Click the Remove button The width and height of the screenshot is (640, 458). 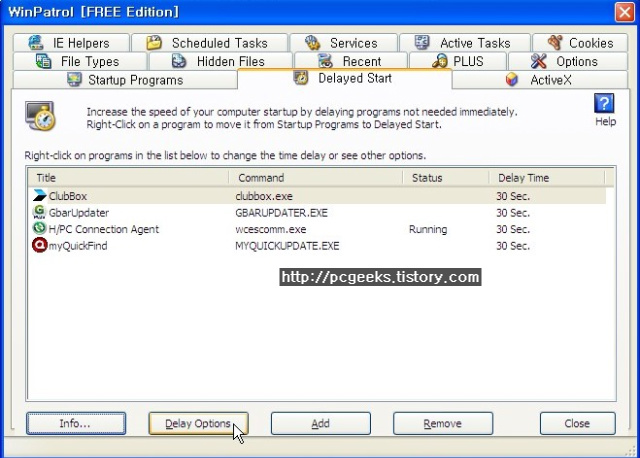[x=443, y=423]
